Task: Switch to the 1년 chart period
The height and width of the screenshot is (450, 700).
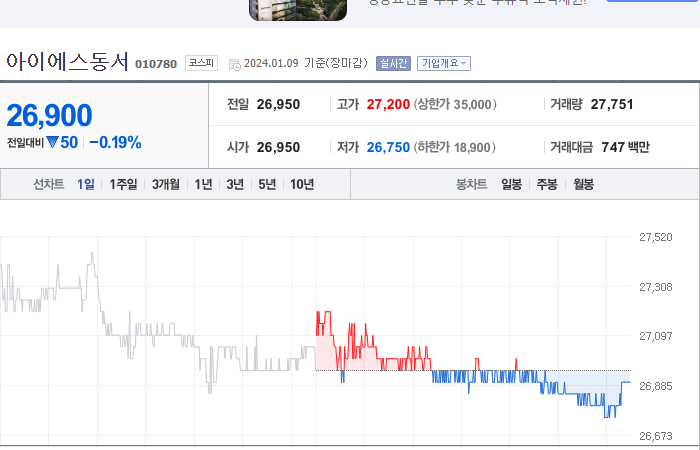Action: coord(204,184)
